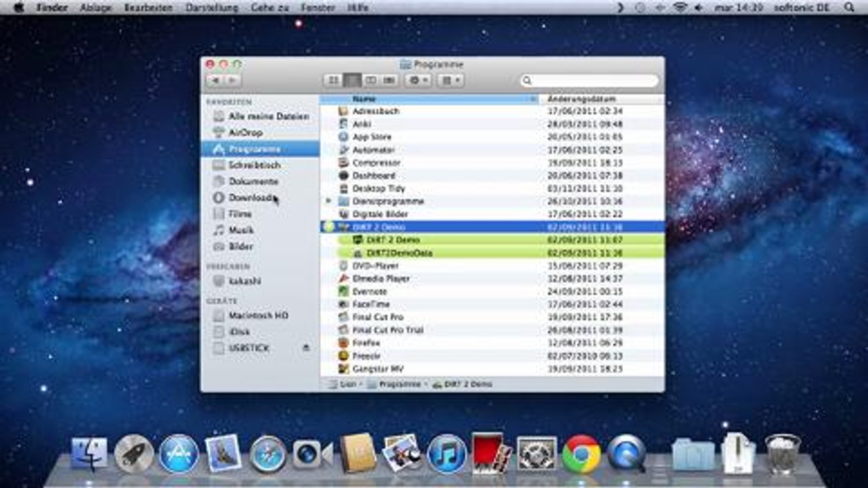The image size is (868, 488).
Task: Open USBSTICK in the sidebar
Action: pos(260,348)
